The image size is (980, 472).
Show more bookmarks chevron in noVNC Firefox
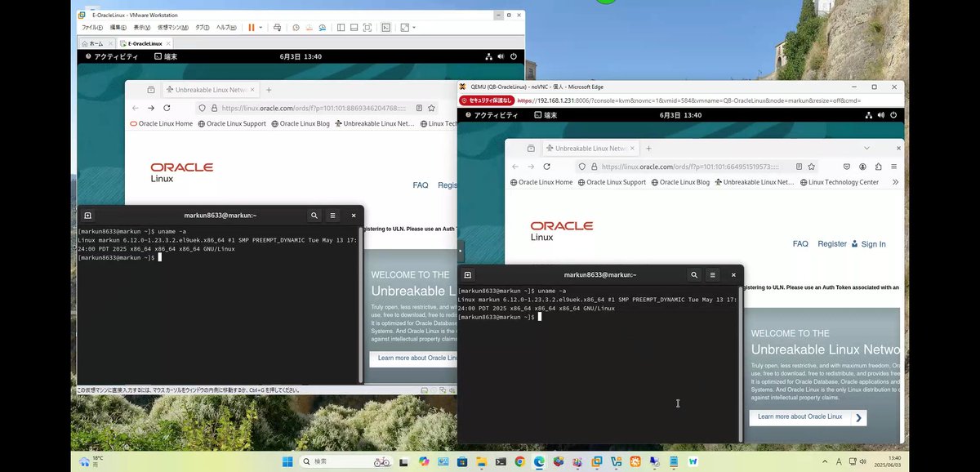(895, 182)
